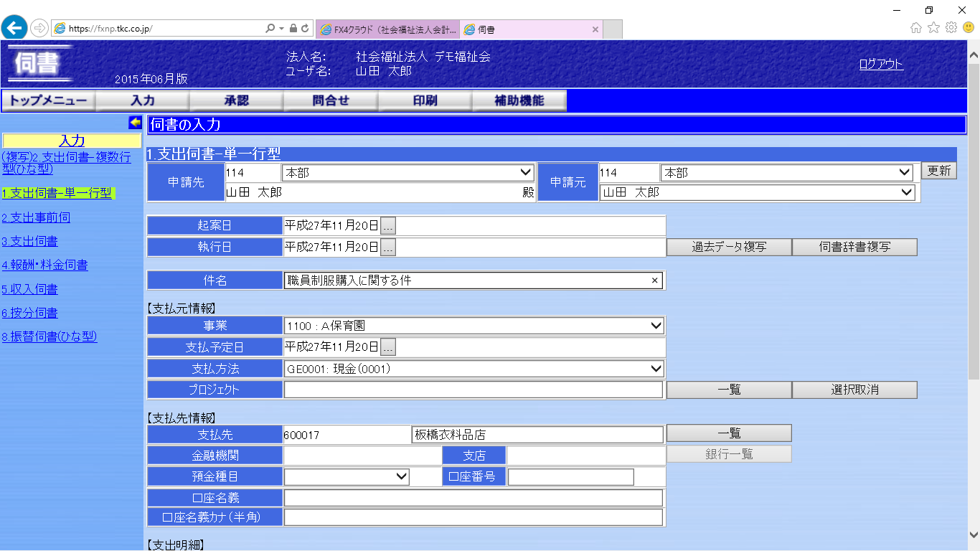Click the 選択取消 button
Screen dimensions: 980x551
coord(854,390)
